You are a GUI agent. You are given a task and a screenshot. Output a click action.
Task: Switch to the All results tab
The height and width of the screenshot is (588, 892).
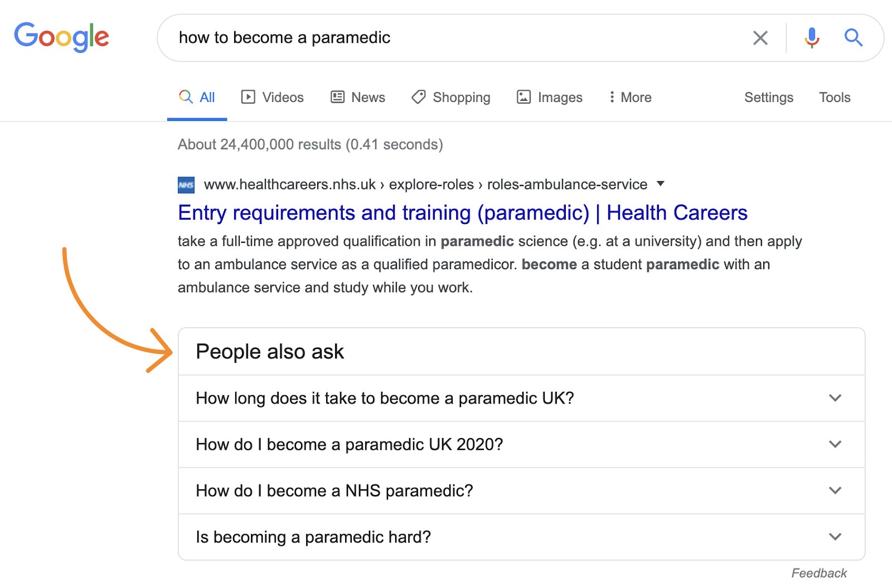[197, 97]
